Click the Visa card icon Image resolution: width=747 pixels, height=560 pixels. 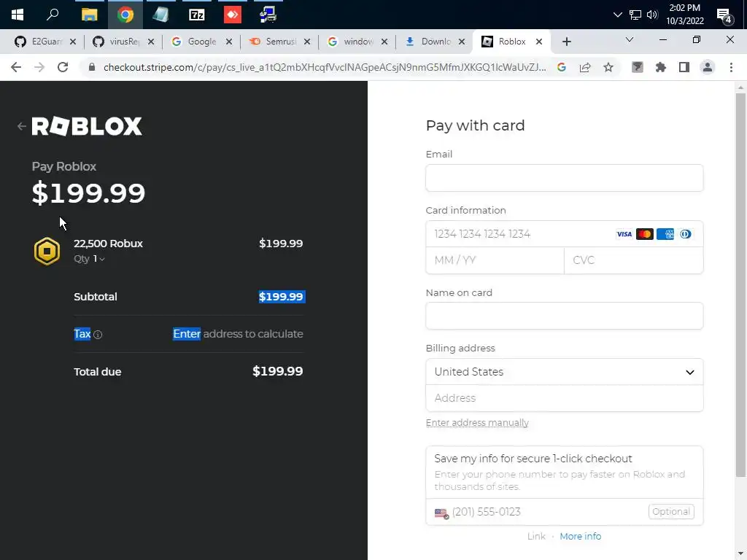[x=624, y=234]
